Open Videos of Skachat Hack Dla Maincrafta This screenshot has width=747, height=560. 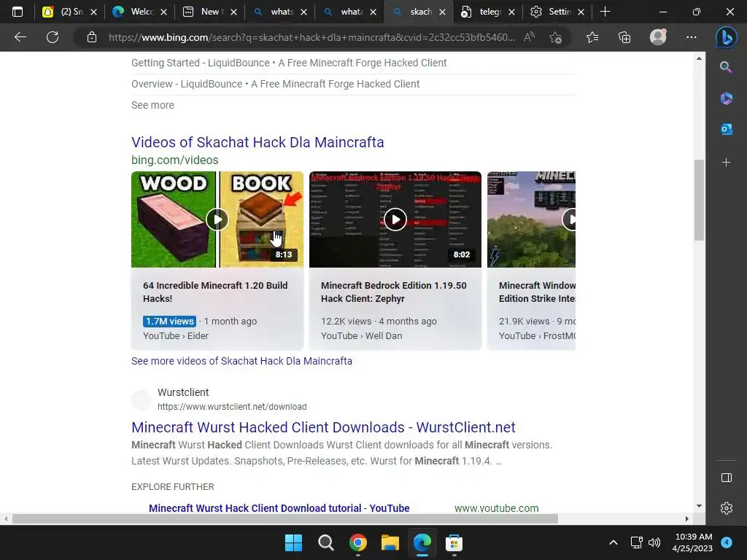tap(258, 142)
